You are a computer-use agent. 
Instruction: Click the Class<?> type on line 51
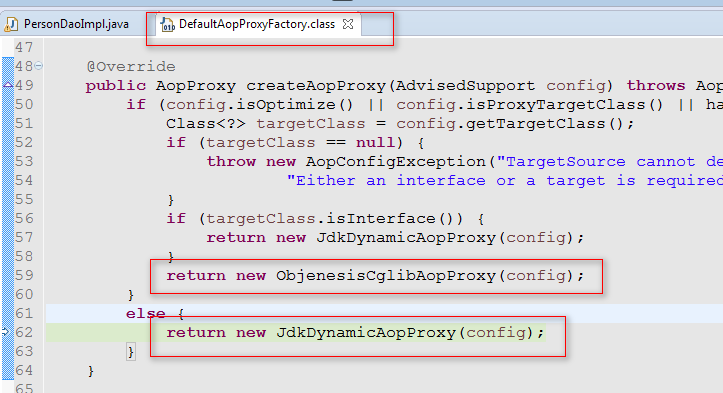pos(206,124)
